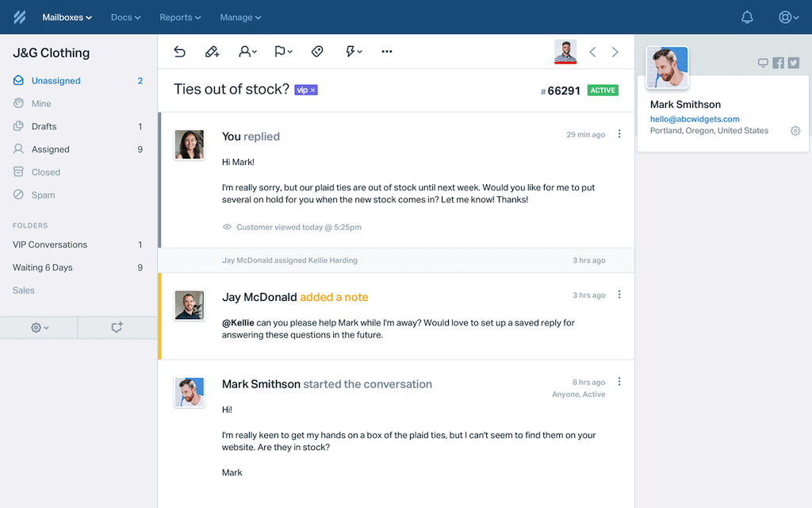Expand the workflows lightning dropdown

[354, 52]
